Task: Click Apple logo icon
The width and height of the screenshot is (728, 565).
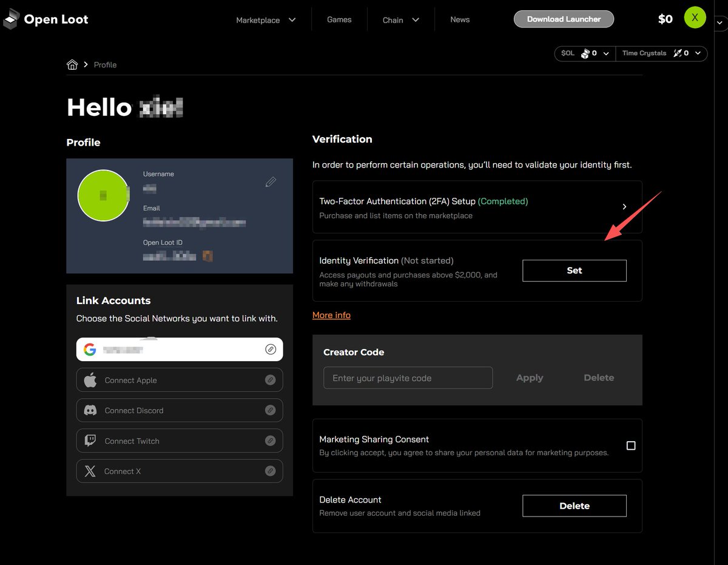Action: click(x=90, y=380)
